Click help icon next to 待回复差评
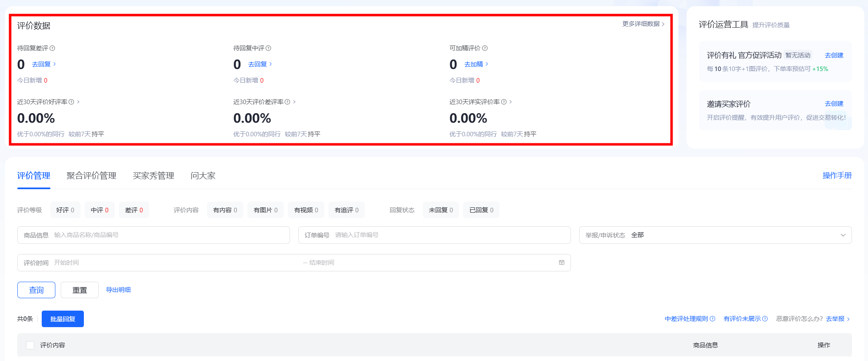The height and width of the screenshot is (361, 868). tap(52, 48)
